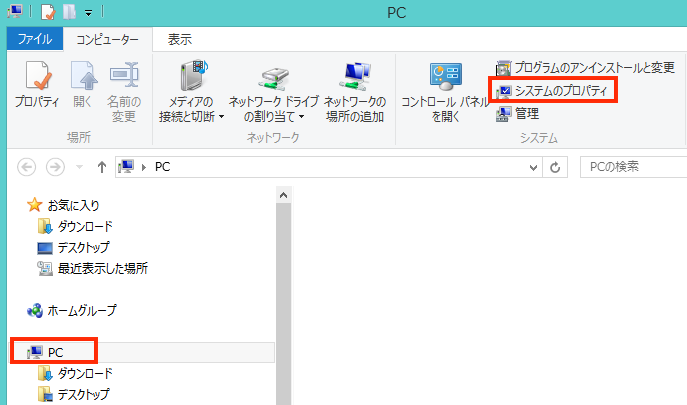Click the PC window system icon in title bar
The height and width of the screenshot is (405, 687).
tap(16, 11)
